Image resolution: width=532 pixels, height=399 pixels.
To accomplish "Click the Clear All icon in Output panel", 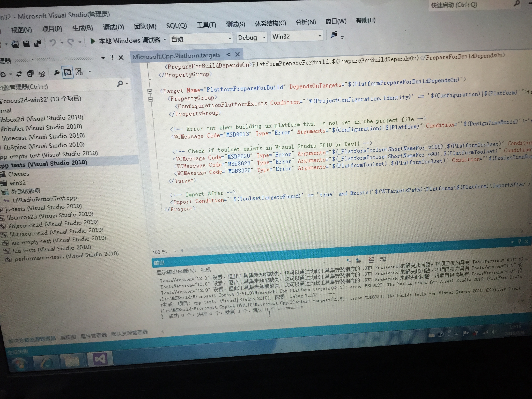I will pyautogui.click(x=371, y=260).
